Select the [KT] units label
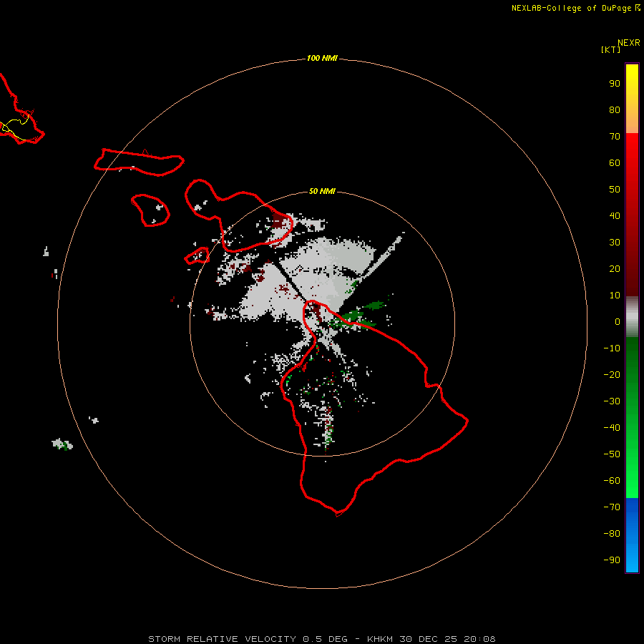The width and height of the screenshot is (644, 644). click(x=611, y=49)
